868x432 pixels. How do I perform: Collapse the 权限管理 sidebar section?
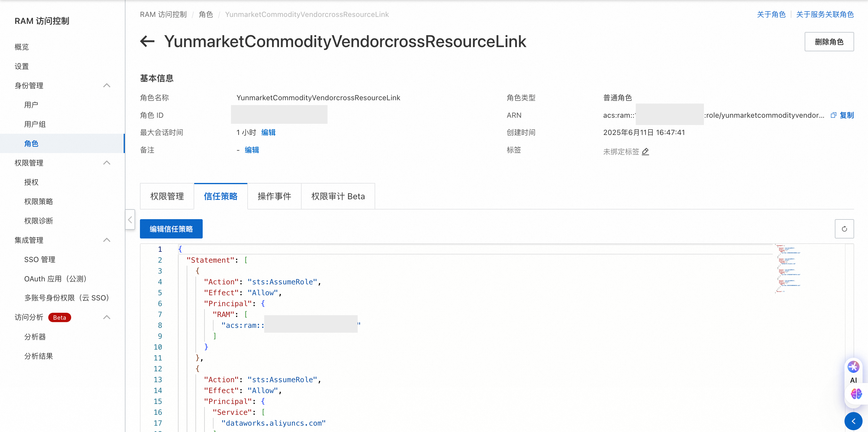[107, 163]
